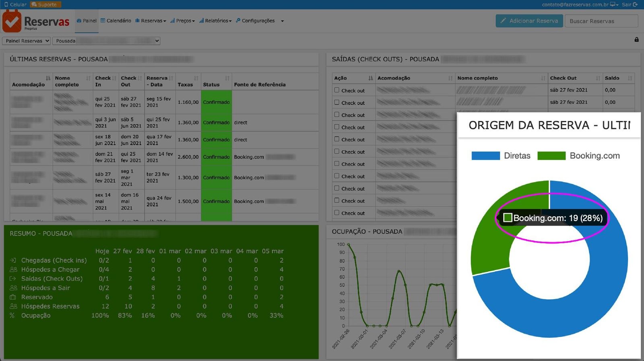
Task: Open the caret after Configurações
Action: click(282, 21)
